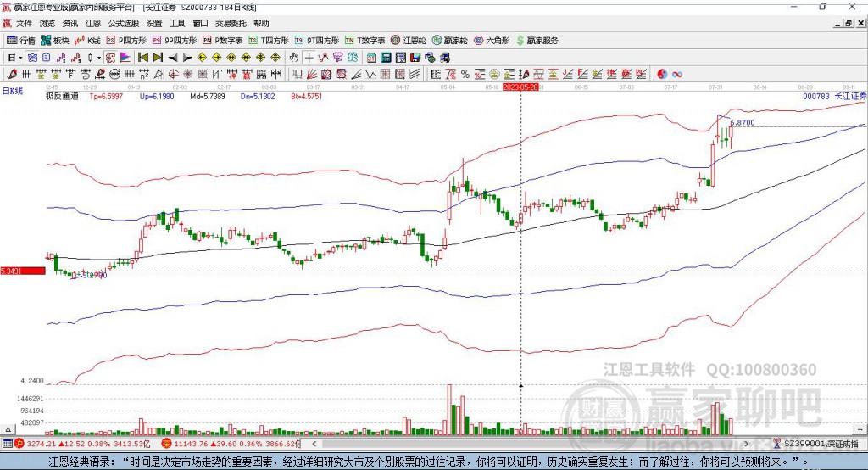Open the calculator icon
The image size is (868, 470).
click(x=386, y=58)
